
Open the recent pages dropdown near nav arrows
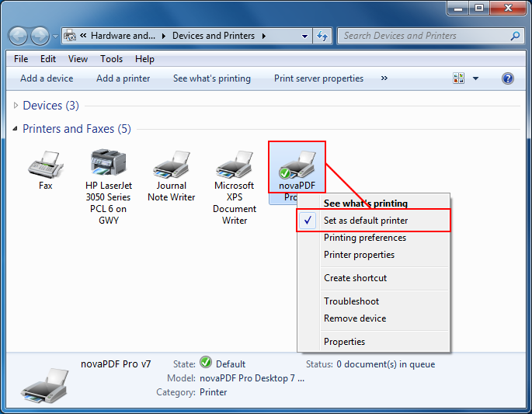pos(55,36)
